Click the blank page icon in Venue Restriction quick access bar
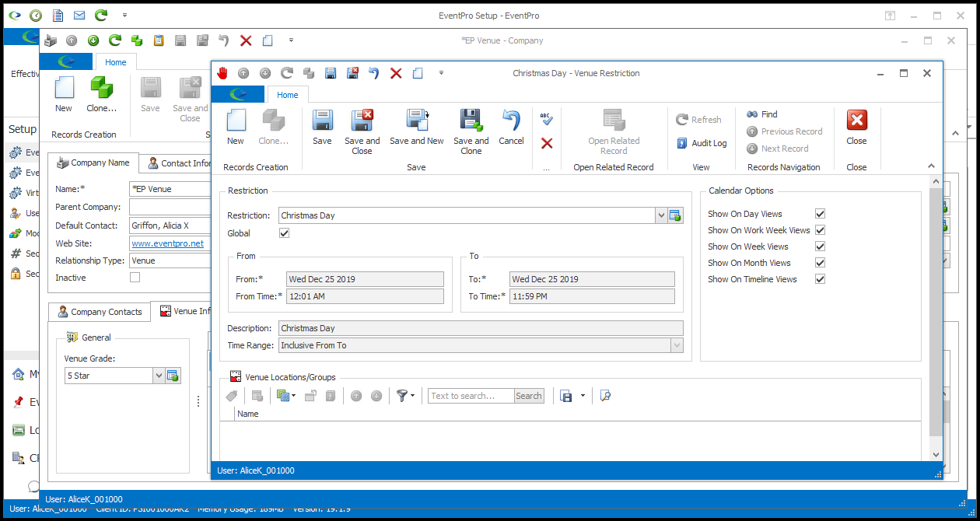980x521 pixels. tap(418, 73)
